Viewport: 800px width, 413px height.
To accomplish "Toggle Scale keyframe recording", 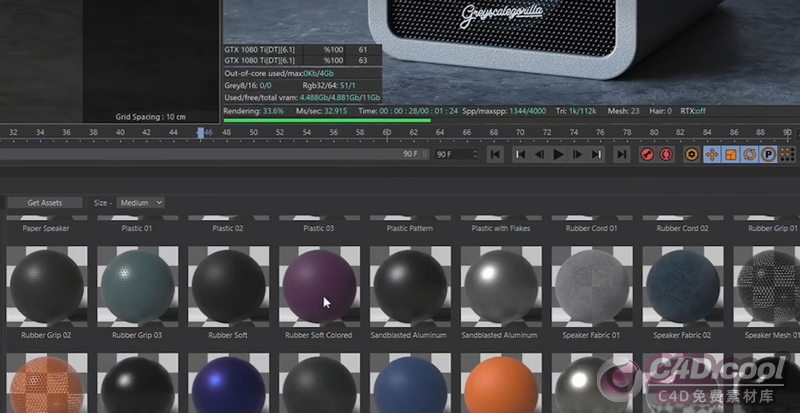I will (x=731, y=154).
